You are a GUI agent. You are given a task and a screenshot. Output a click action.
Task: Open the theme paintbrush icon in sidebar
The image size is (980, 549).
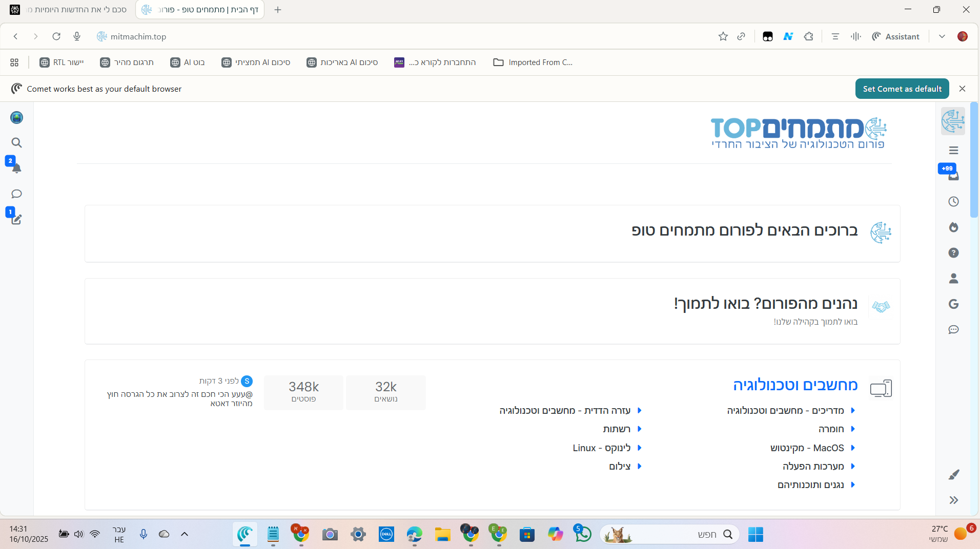pyautogui.click(x=953, y=475)
